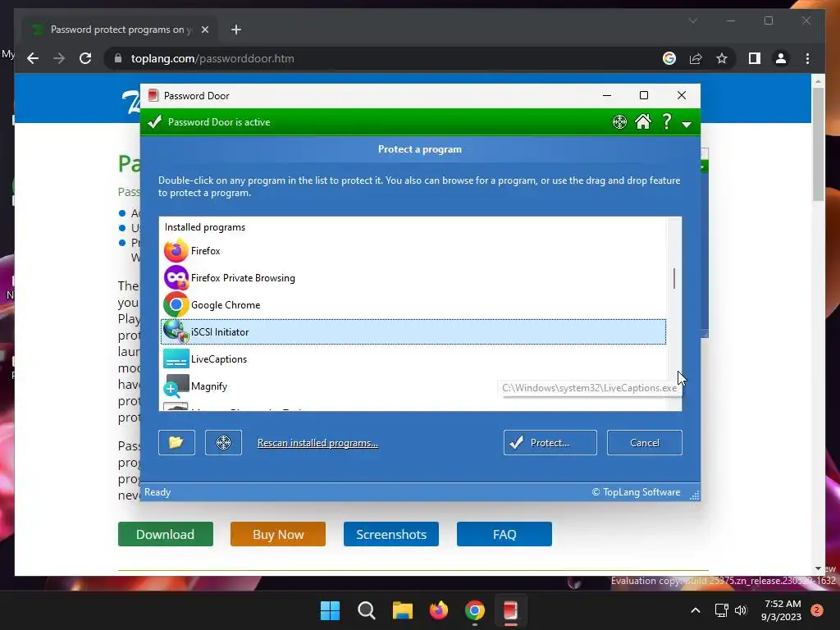Viewport: 840px width, 630px height.
Task: Maximize the Password Door window
Action: 644,95
